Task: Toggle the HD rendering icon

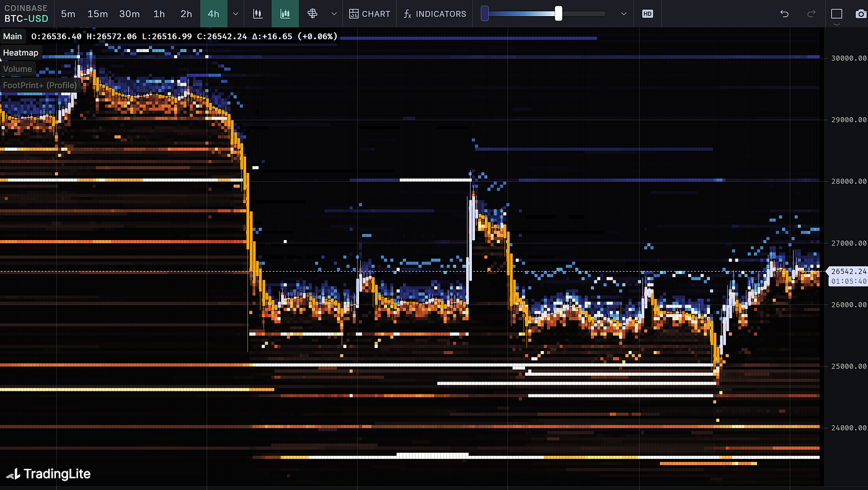Action: pos(647,14)
